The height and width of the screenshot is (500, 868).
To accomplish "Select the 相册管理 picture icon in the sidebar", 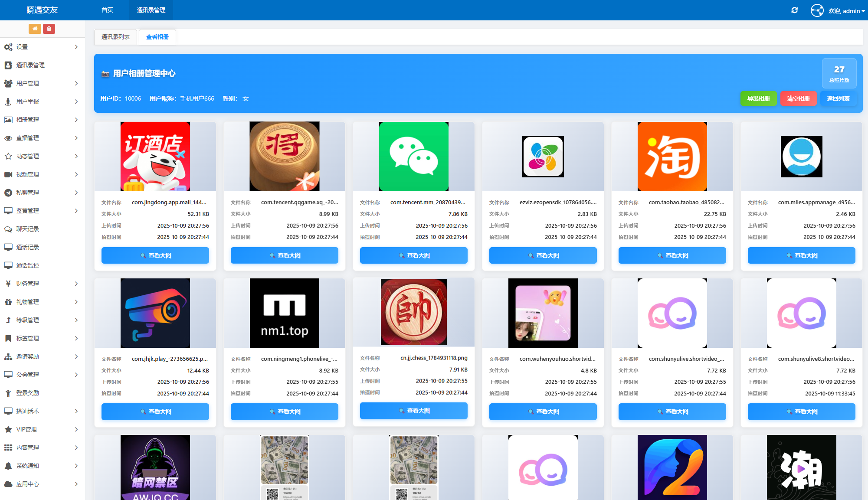I will point(8,120).
